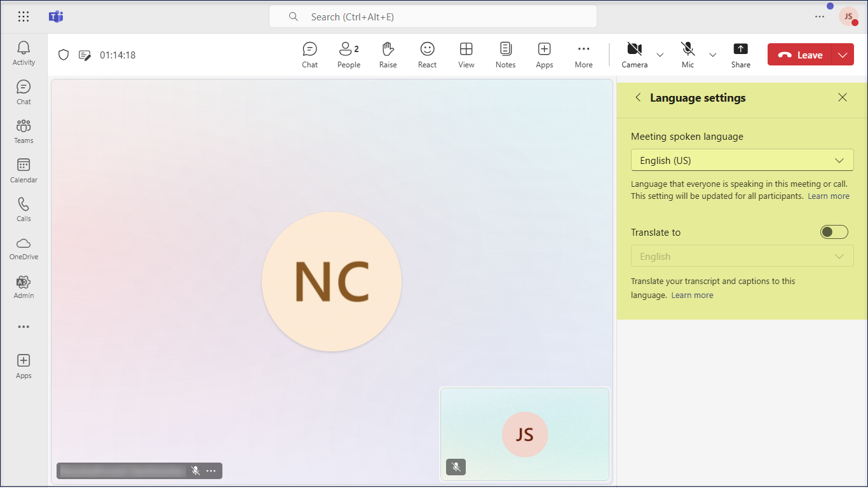Click the Share screen icon
This screenshot has width=868, height=488.
point(740,55)
